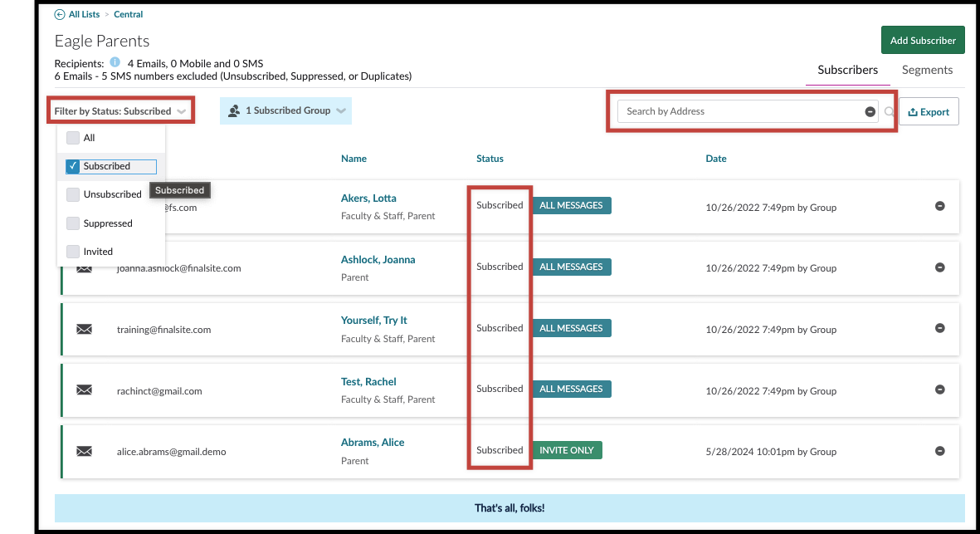
Task: Go back to All Lists breadcrumb
Action: (x=84, y=14)
